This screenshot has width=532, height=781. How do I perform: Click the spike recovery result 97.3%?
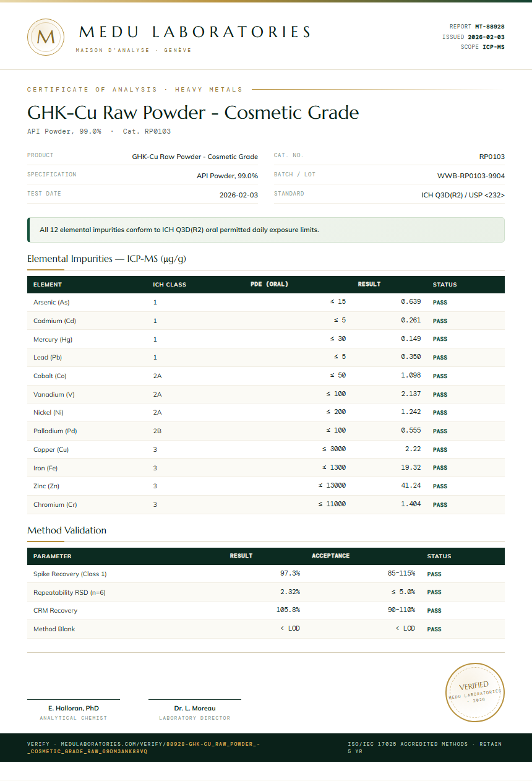tap(290, 574)
